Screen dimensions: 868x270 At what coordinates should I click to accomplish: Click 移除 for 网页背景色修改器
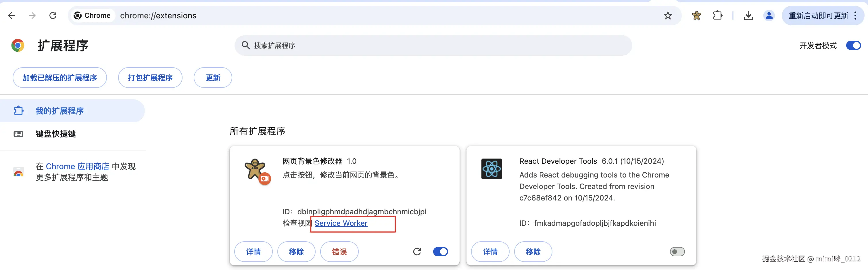pyautogui.click(x=297, y=252)
